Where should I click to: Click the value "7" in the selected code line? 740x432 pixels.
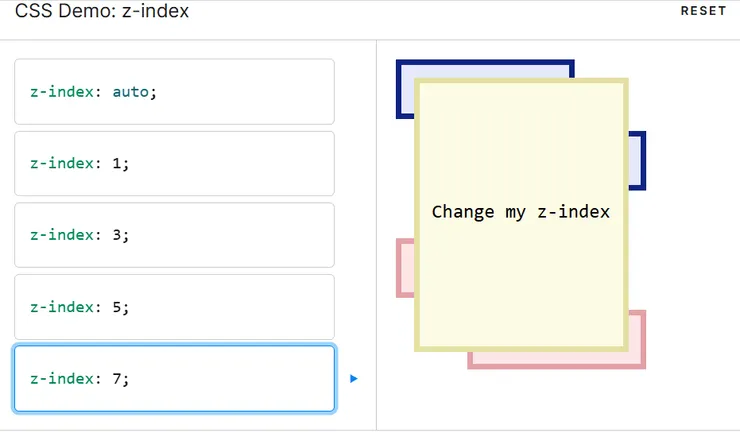pyautogui.click(x=117, y=379)
